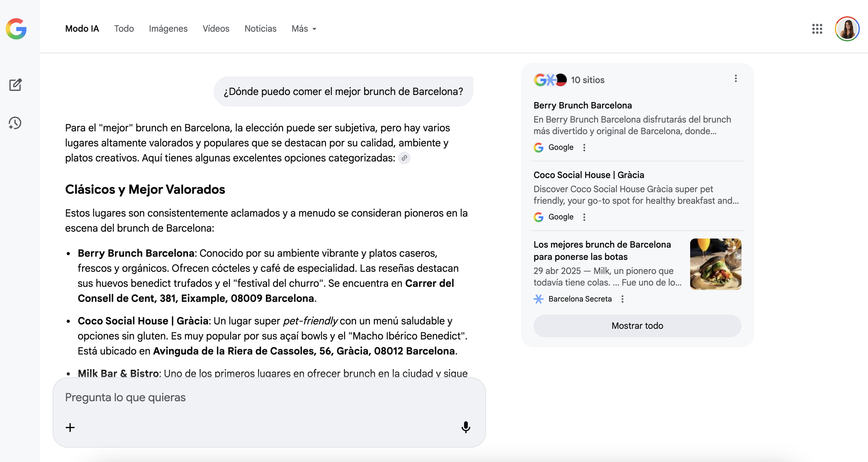Open options for Coco Social House source

pos(584,217)
